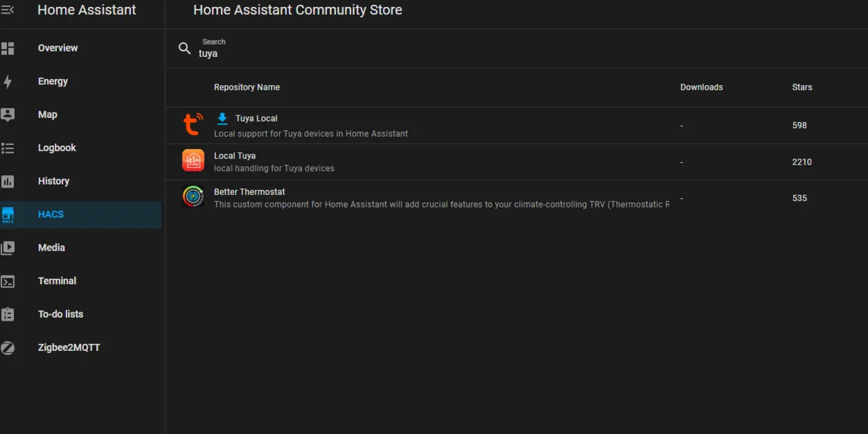Open the To-do lists menu item
Image resolution: width=868 pixels, height=434 pixels.
coord(81,315)
